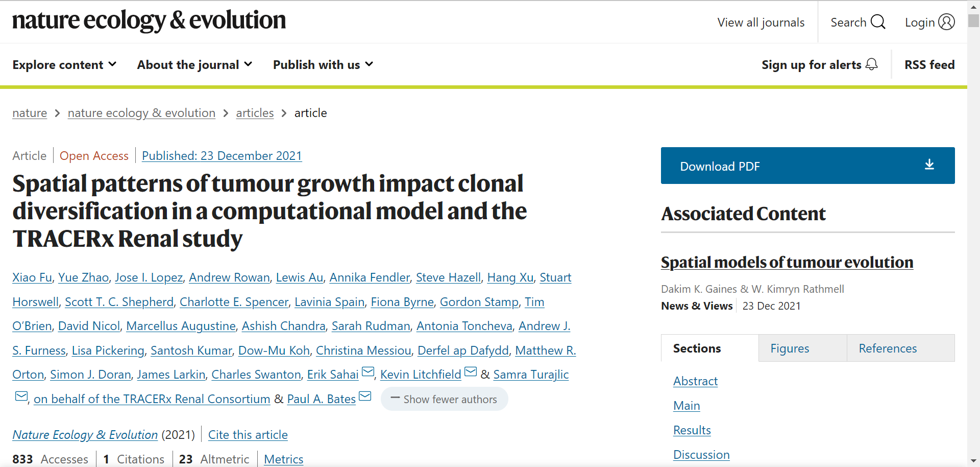Click the alerts bell icon
980x467 pixels.
pyautogui.click(x=872, y=64)
